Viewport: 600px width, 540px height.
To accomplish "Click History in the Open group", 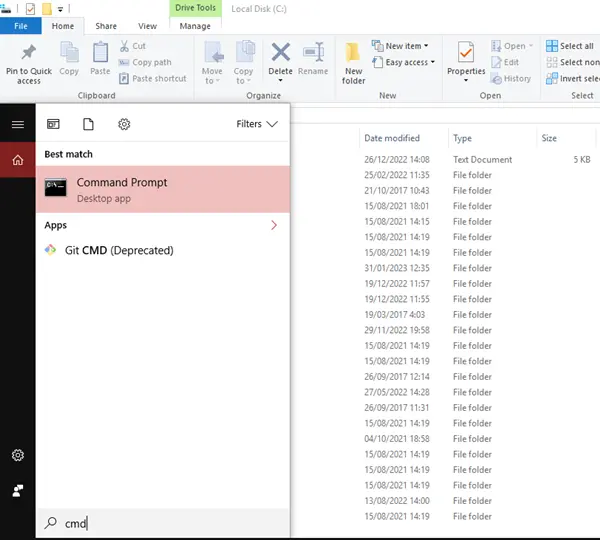I will [511, 79].
